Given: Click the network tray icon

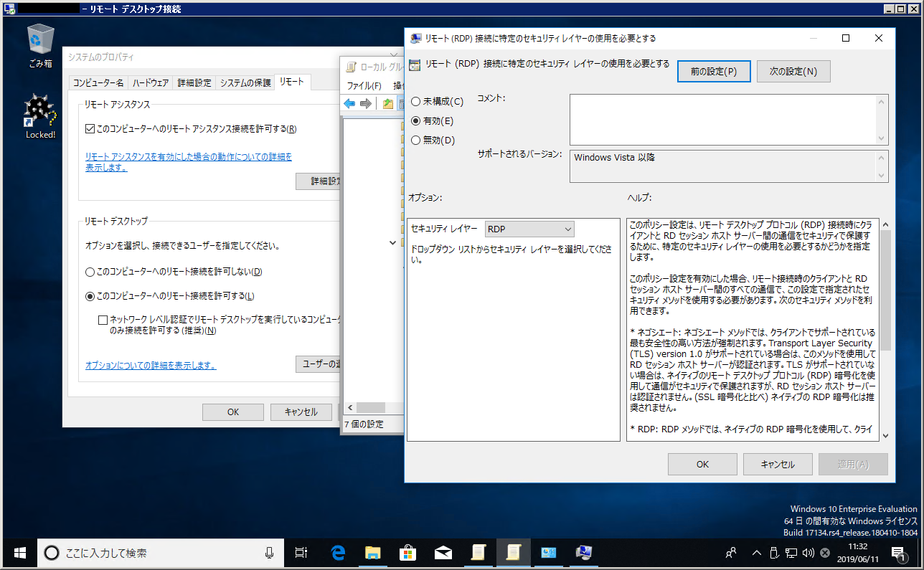Looking at the screenshot, I should coord(791,553).
